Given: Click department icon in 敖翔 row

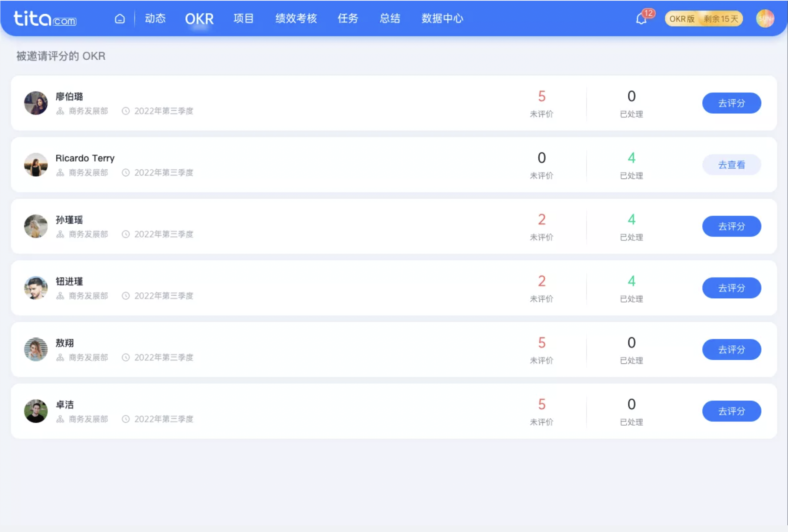Looking at the screenshot, I should pos(60,358).
